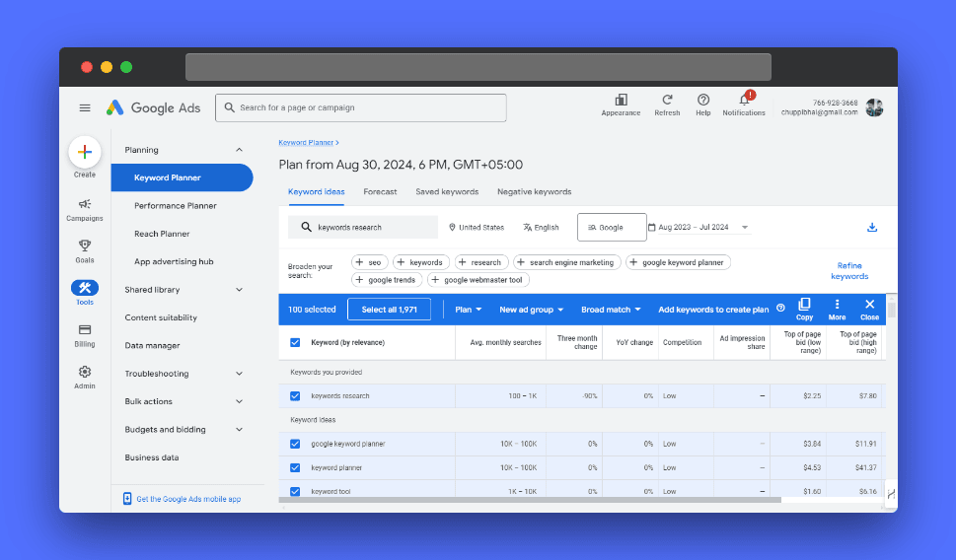Screen dimensions: 956x560
Task: Open the date range dropdown
Action: coord(699,228)
